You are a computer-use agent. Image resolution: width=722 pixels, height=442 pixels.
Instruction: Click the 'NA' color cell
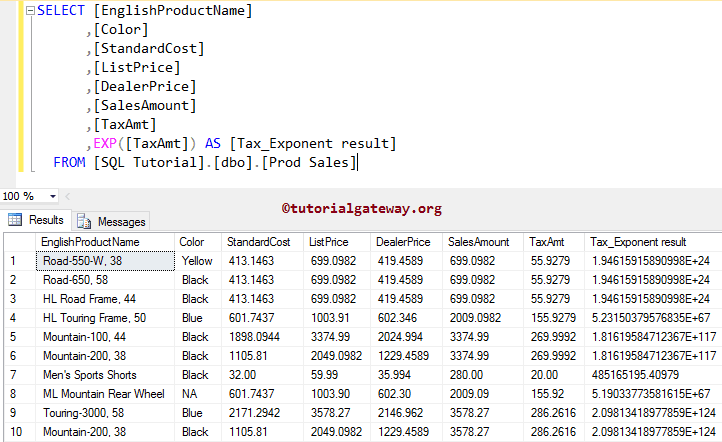click(x=198, y=394)
